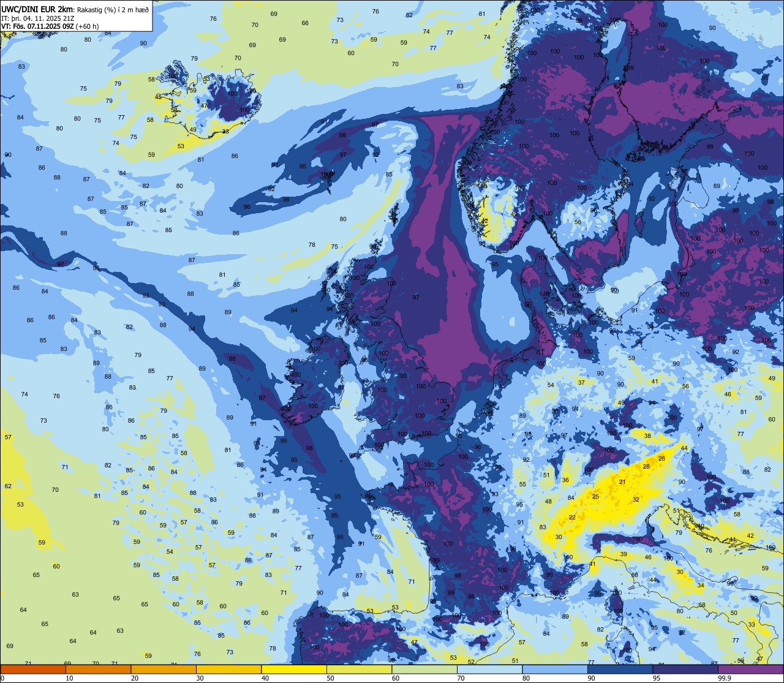The width and height of the screenshot is (784, 683).
Task: Click the humidity value '38' on the map
Action: 647,436
